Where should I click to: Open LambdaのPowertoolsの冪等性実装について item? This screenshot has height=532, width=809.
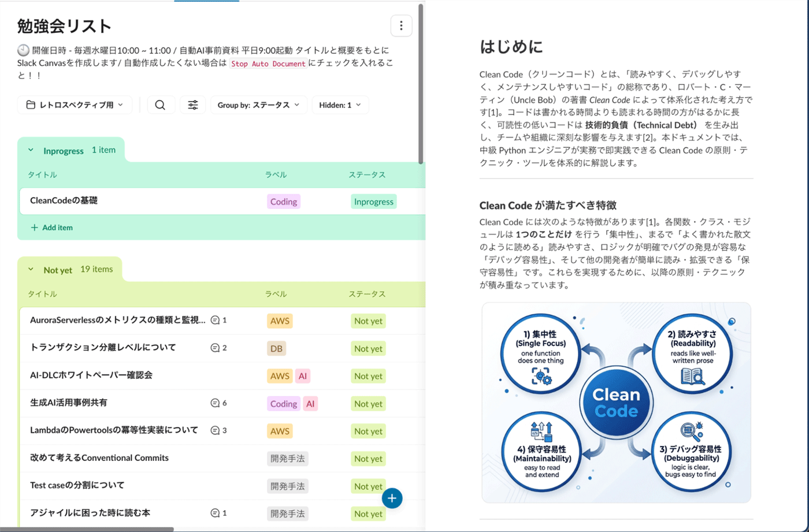coord(114,430)
